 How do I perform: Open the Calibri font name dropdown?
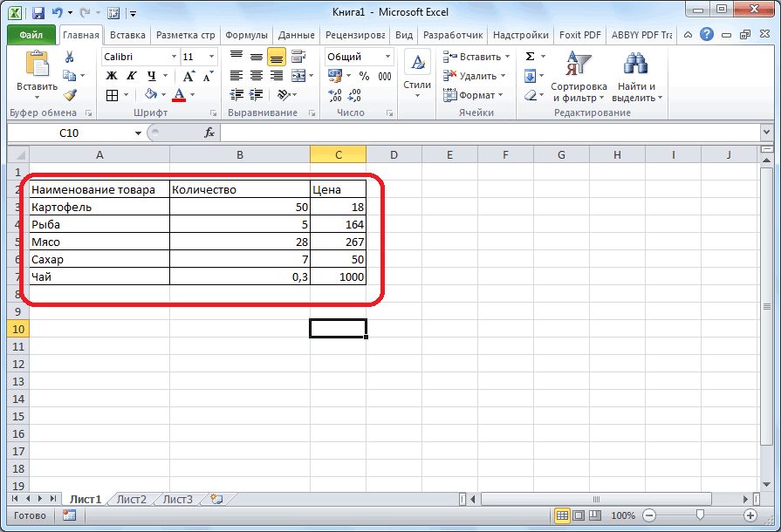tap(173, 57)
